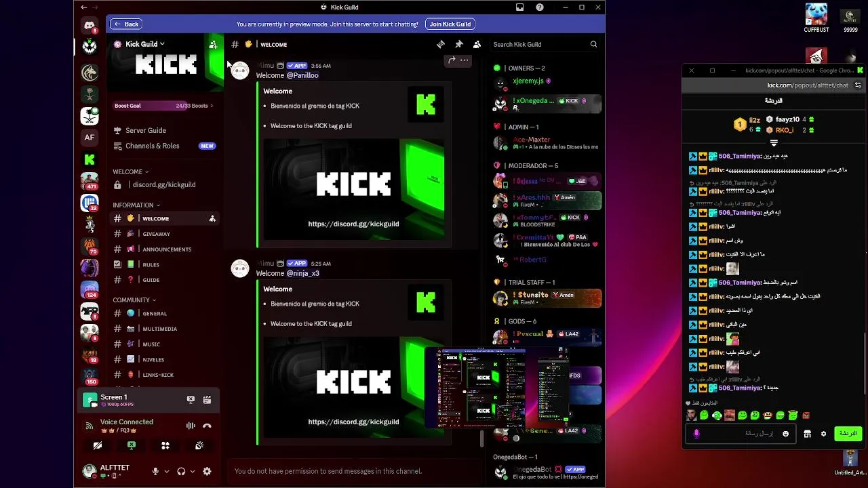Open the clips icon beside Screen 1
The width and height of the screenshot is (868, 488).
[207, 400]
